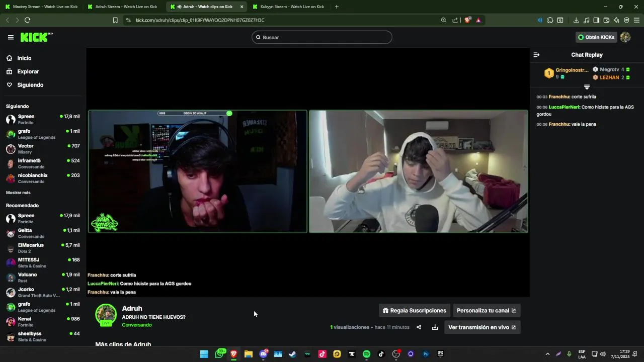Screen dimensions: 644x362
Task: Click Regala Suscripciones button
Action: 415,311
